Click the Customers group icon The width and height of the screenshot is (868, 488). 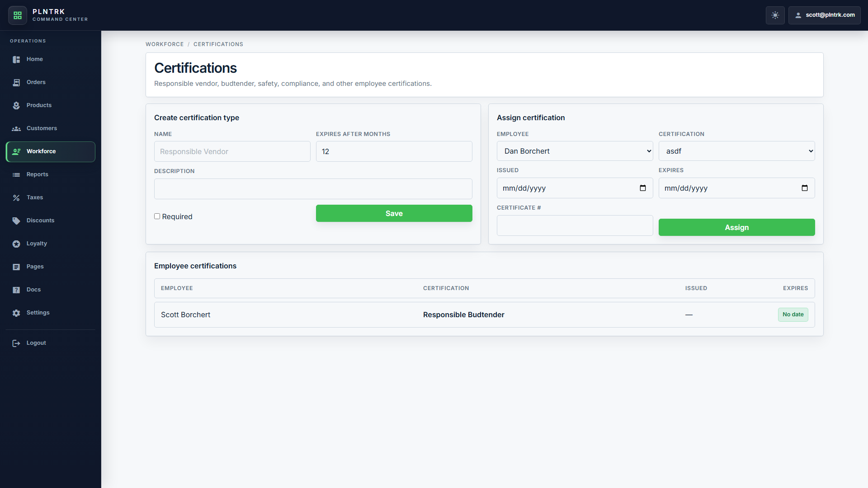[16, 128]
